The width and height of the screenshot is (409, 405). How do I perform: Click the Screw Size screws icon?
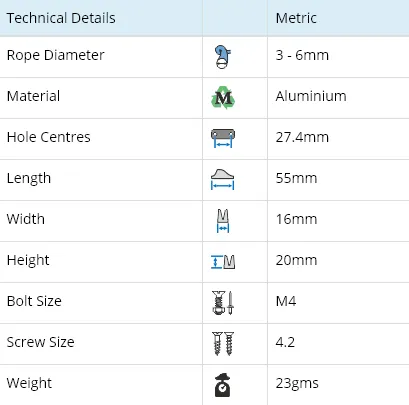tap(223, 344)
